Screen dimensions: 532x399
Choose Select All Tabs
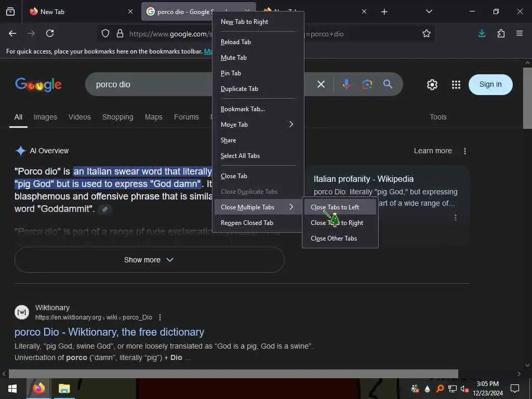pos(258,156)
